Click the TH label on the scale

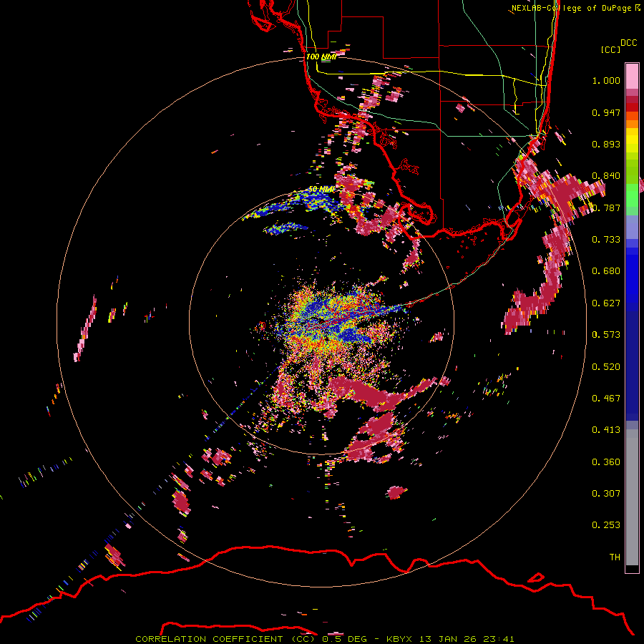[615, 557]
